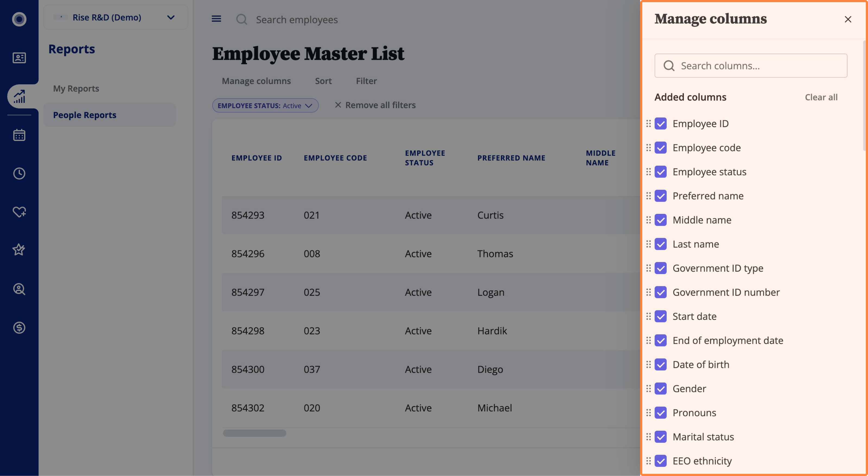Viewport: 868px width, 476px height.
Task: Focus the Search columns input field
Action: pos(751,66)
